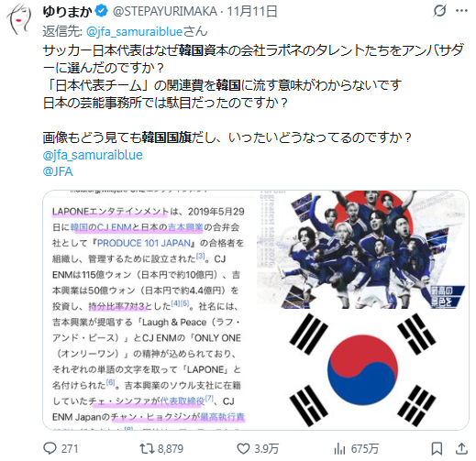Open the ゆりまか display name
The width and height of the screenshot is (476, 461).
[x=68, y=12]
